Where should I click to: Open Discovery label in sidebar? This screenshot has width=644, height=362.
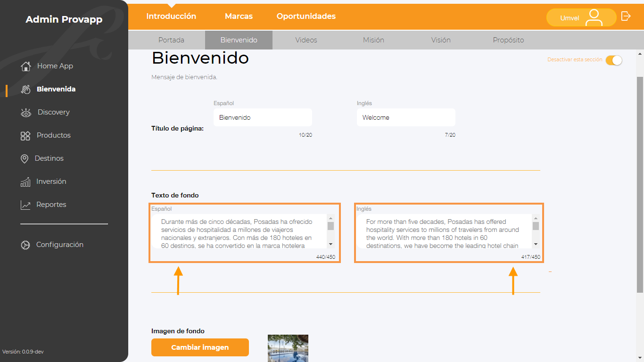pyautogui.click(x=53, y=112)
